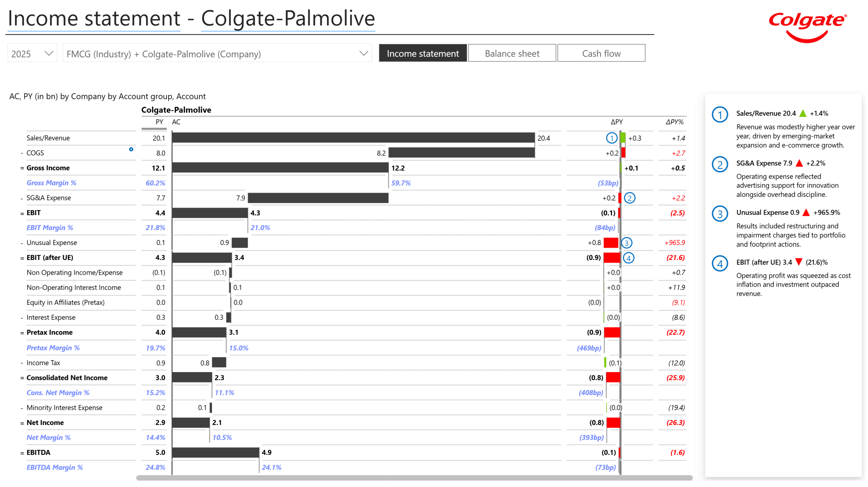This screenshot has height=487, width=868.
Task: Click the small blue dot beside COGS
Action: click(x=131, y=149)
